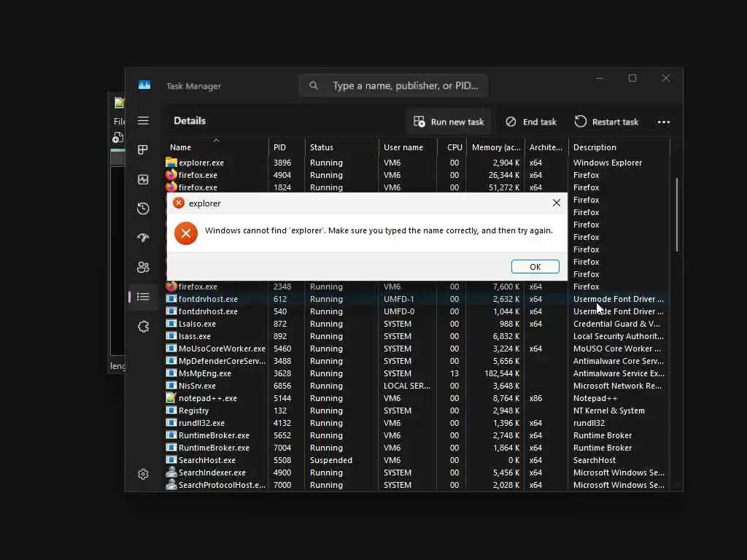Sort by the PID column header
This screenshot has width=747, height=560.
coord(286,147)
